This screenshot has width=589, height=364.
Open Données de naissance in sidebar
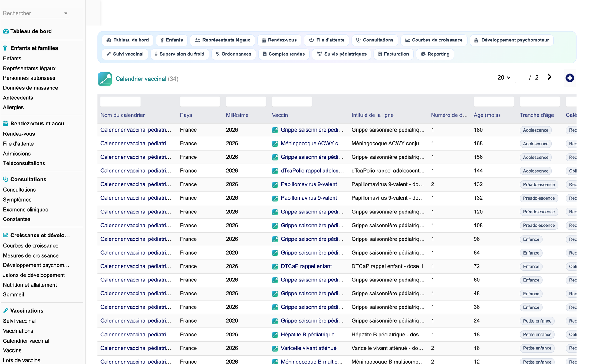[30, 88]
